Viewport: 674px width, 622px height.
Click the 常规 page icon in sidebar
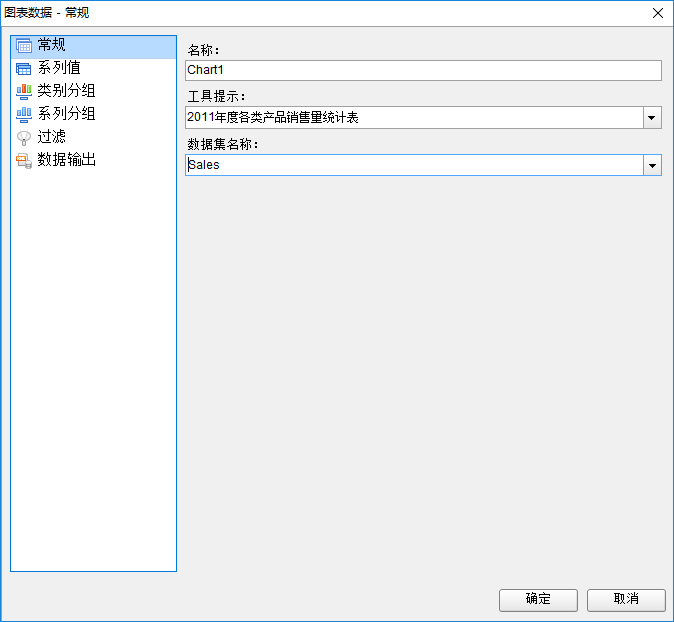click(x=24, y=45)
